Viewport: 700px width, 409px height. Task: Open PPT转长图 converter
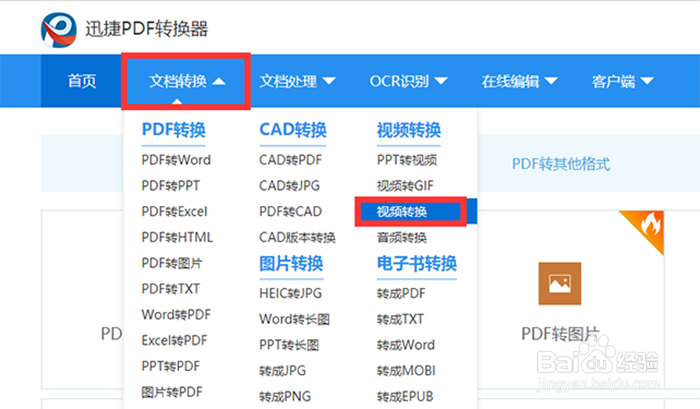point(289,345)
